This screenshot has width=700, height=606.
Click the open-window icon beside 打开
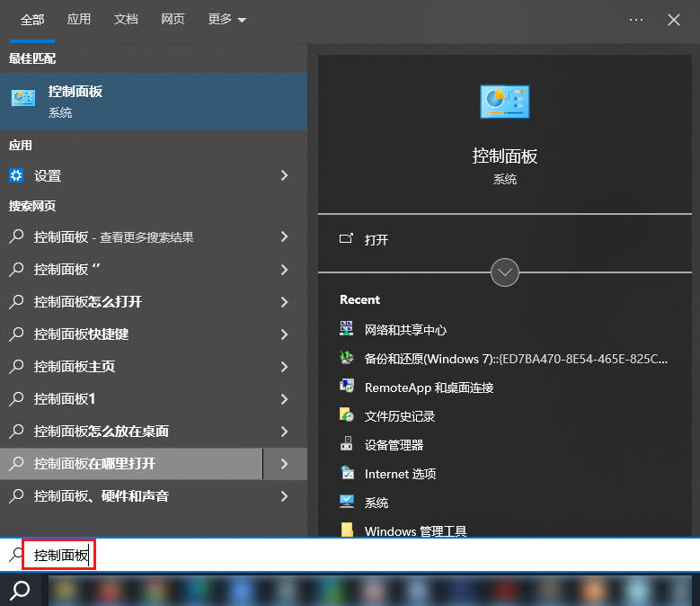(x=346, y=238)
